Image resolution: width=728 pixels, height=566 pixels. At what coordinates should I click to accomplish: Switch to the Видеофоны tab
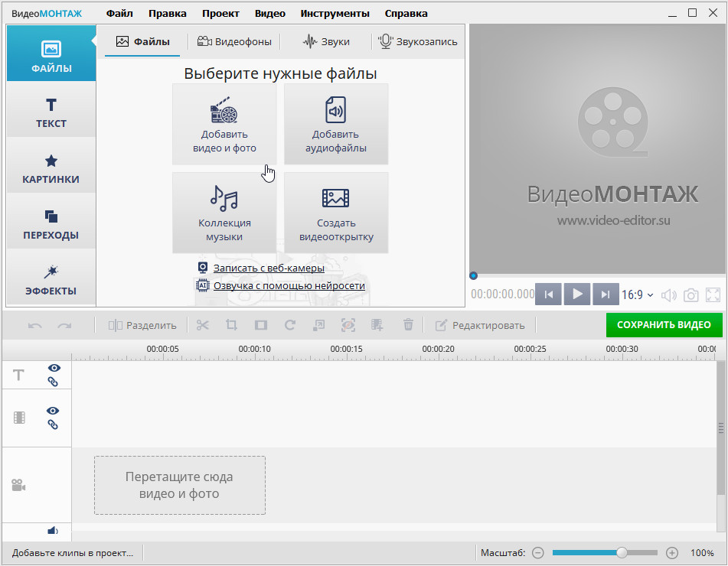click(x=234, y=41)
